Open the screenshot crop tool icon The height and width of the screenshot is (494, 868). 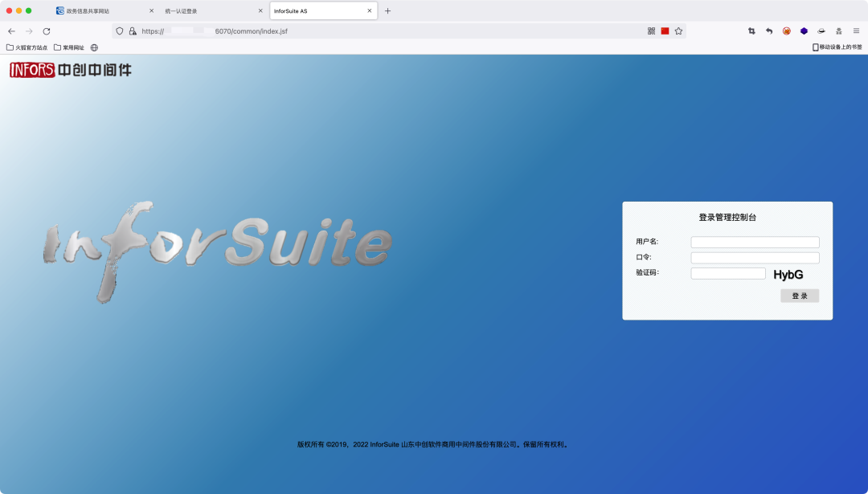751,31
